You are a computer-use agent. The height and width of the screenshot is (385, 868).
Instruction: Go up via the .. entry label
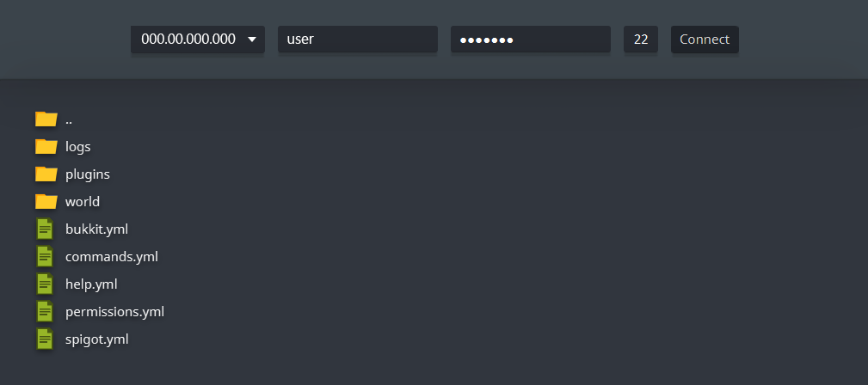click(x=69, y=119)
